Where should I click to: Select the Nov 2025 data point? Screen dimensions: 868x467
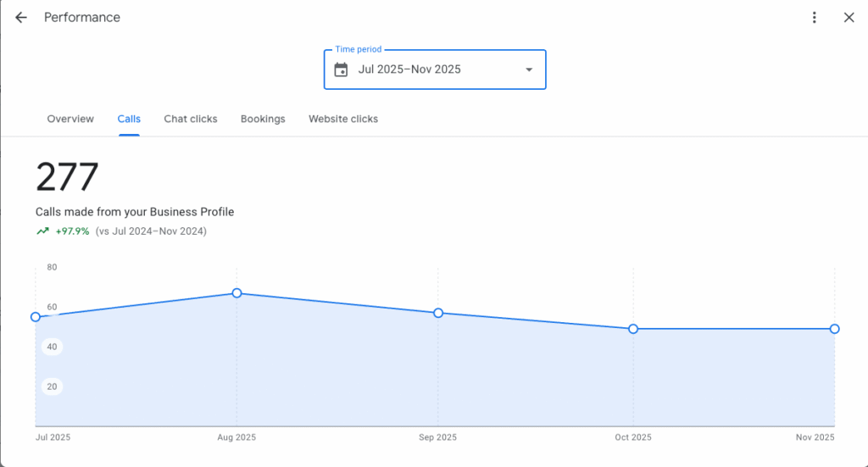point(834,329)
